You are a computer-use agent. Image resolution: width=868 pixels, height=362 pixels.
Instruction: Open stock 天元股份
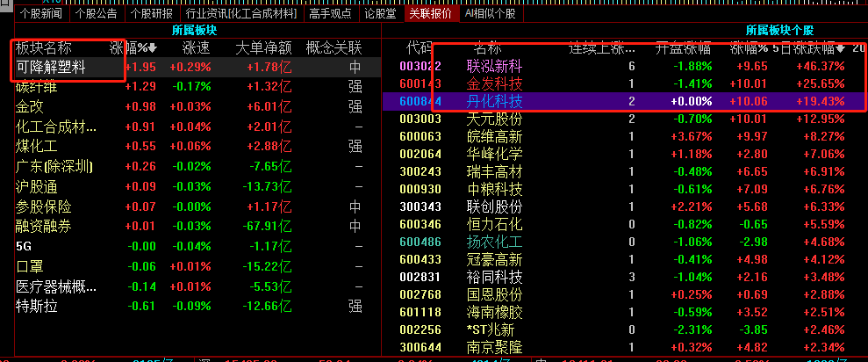pyautogui.click(x=494, y=119)
